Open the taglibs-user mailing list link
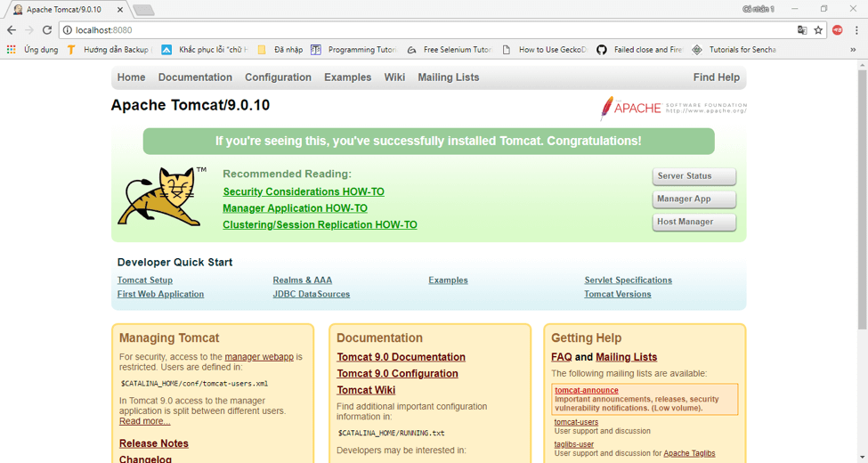 point(574,444)
